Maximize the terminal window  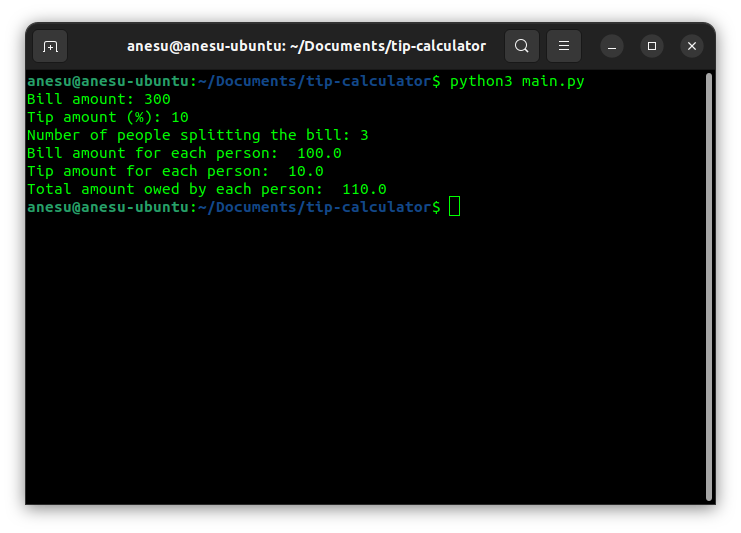tap(652, 46)
